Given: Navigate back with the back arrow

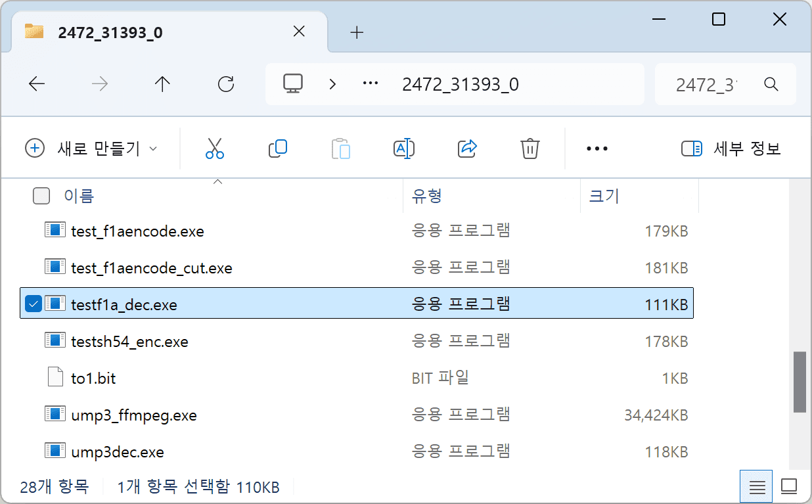Looking at the screenshot, I should [37, 84].
